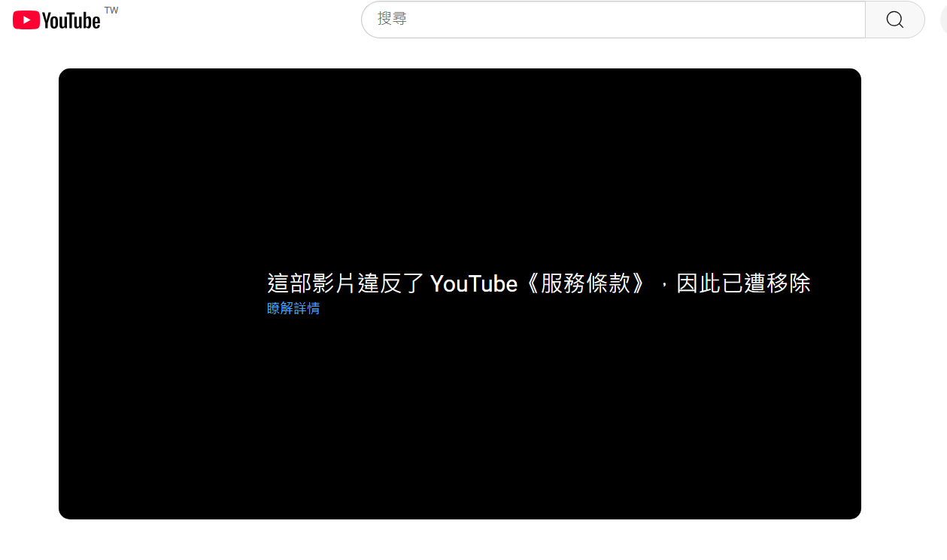Click the black area below the 瞭解詳情 link
The height and width of the screenshot is (560, 947).
point(460,421)
